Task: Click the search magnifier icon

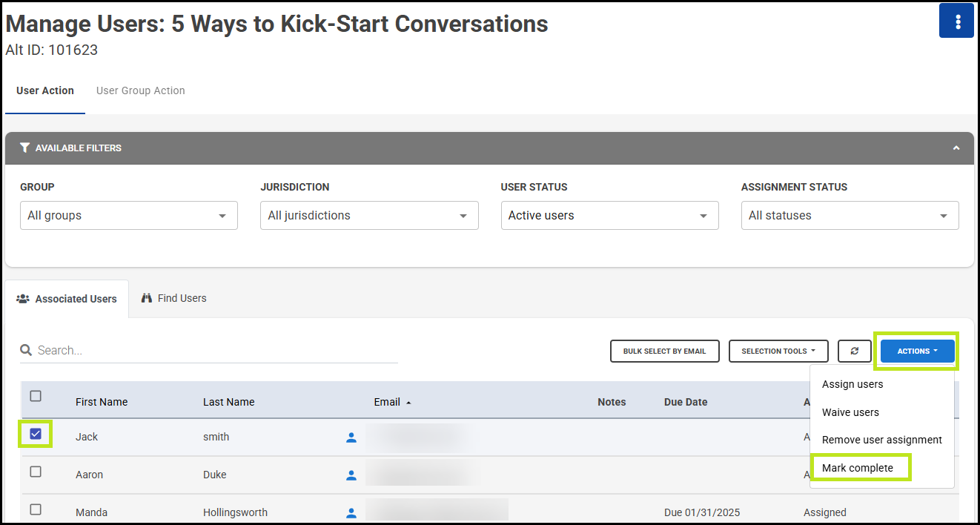Action: (26, 350)
